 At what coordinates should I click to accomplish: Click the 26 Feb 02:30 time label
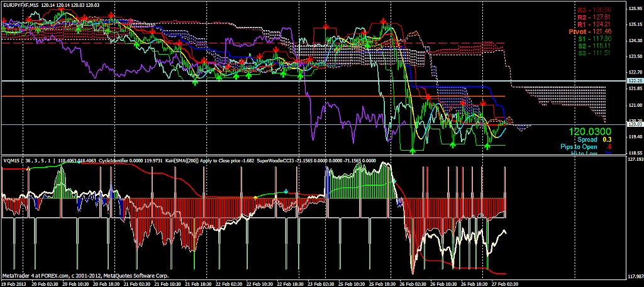411,284
